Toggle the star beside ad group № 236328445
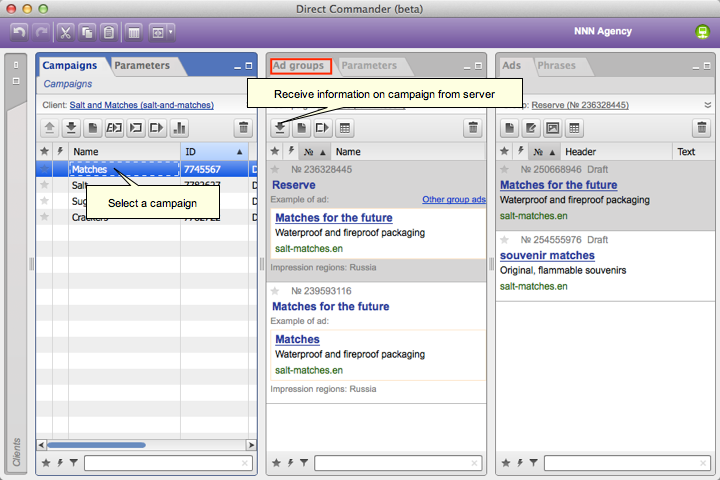The image size is (720, 480). pyautogui.click(x=275, y=169)
